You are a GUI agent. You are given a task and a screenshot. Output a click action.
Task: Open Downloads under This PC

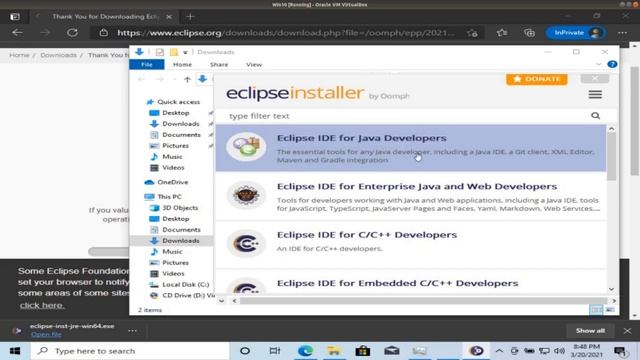click(180, 241)
